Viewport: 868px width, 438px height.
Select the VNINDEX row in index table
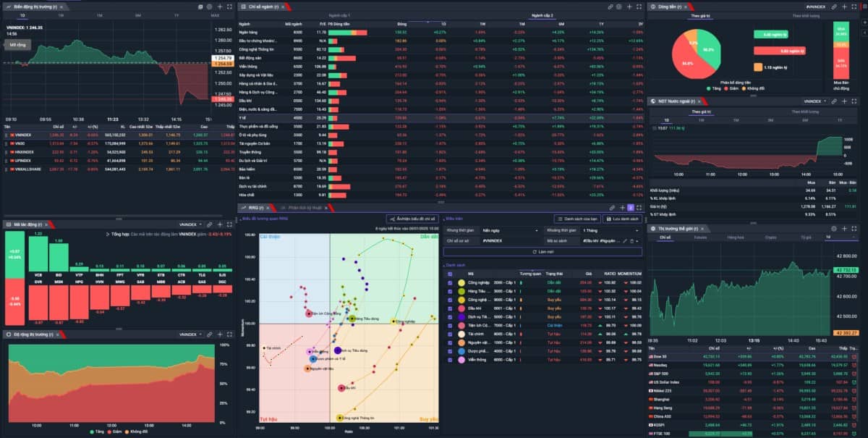[119, 135]
